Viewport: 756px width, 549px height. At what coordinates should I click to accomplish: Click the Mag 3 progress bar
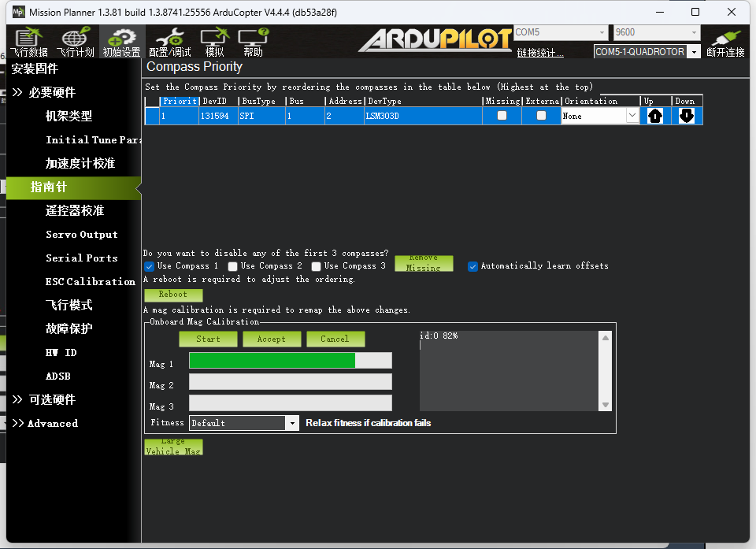tap(291, 402)
